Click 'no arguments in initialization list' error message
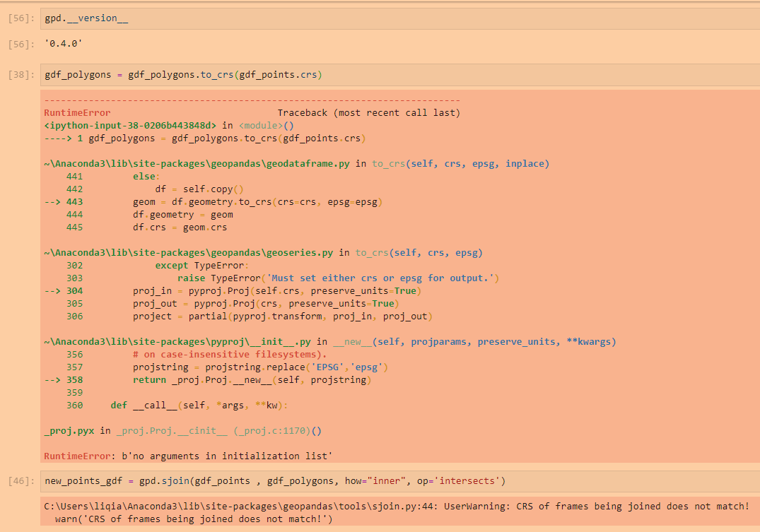760x532 pixels. point(227,456)
